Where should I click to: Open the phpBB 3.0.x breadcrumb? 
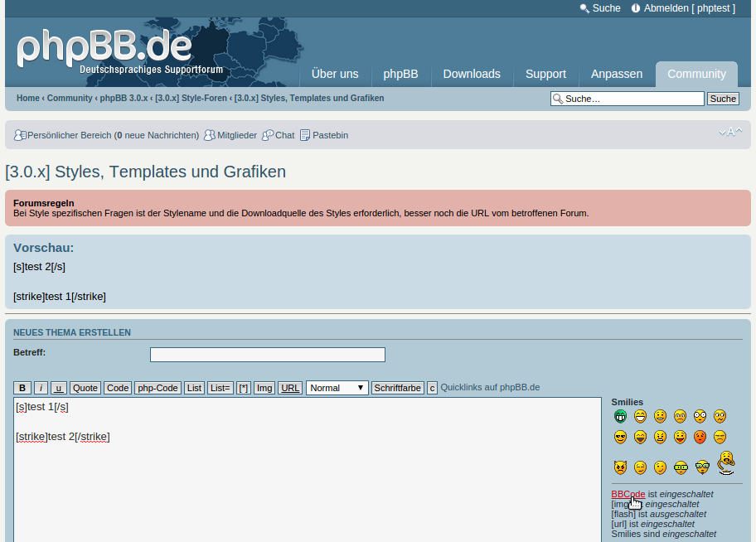124,98
